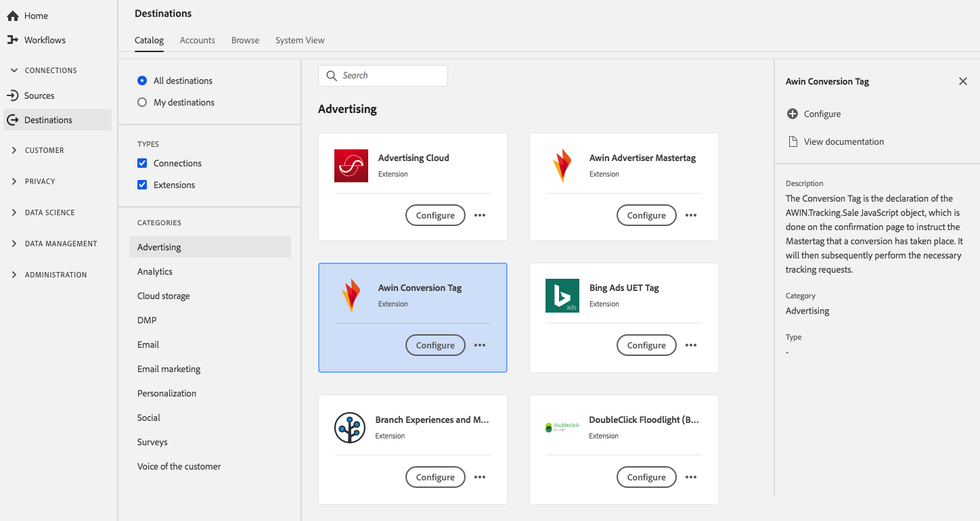Configure the Branch Experiences extension
Viewport: 980px width, 521px height.
point(435,477)
